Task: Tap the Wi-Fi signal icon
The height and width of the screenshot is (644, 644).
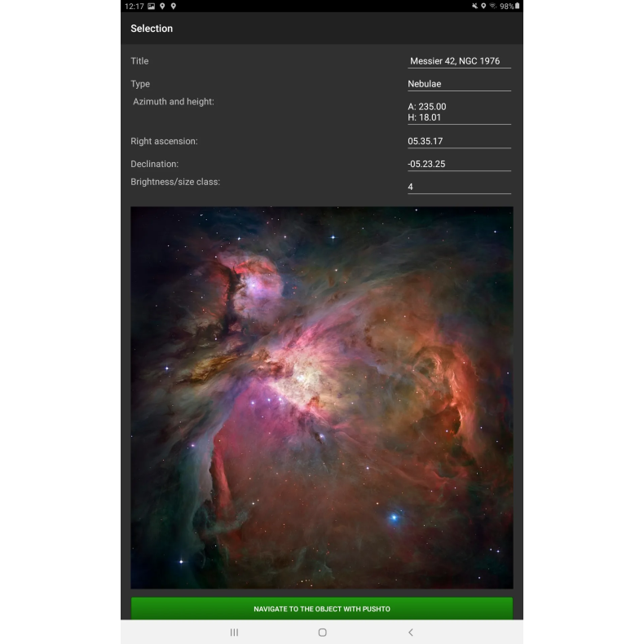Action: coord(493,7)
